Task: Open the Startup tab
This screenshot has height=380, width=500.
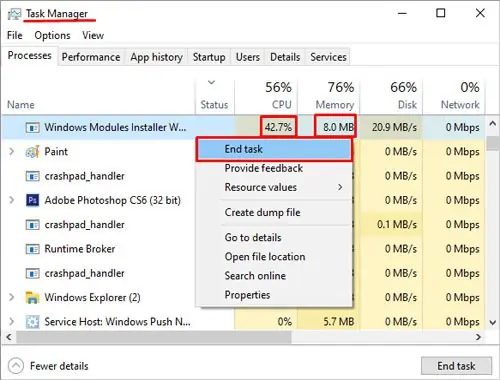Action: pos(209,57)
